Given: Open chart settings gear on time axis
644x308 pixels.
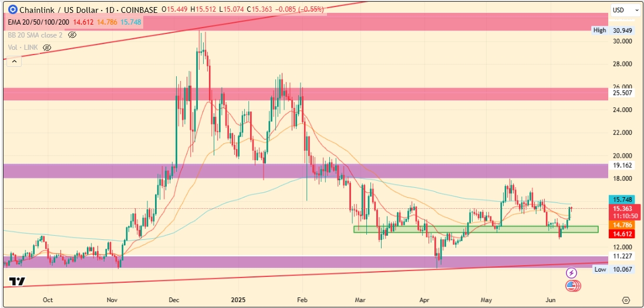Looking at the screenshot, I should (626, 300).
